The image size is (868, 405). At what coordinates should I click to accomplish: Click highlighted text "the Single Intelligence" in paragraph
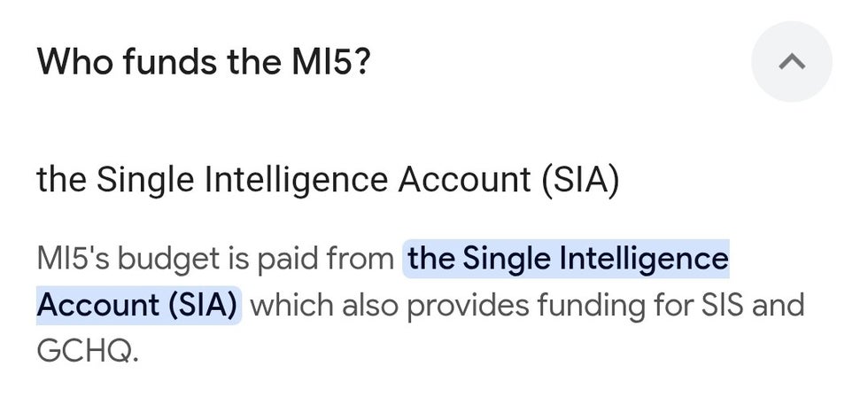pos(568,259)
